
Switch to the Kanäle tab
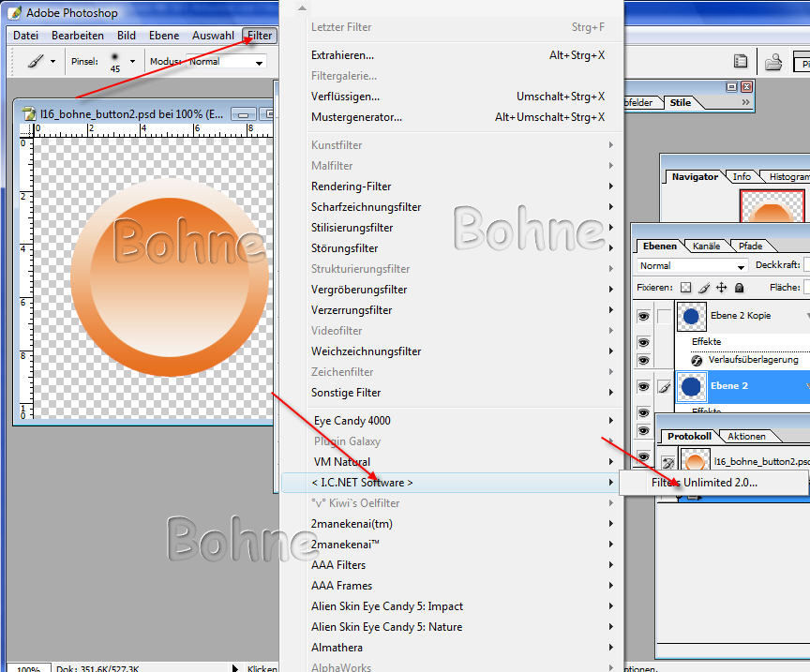coord(706,246)
